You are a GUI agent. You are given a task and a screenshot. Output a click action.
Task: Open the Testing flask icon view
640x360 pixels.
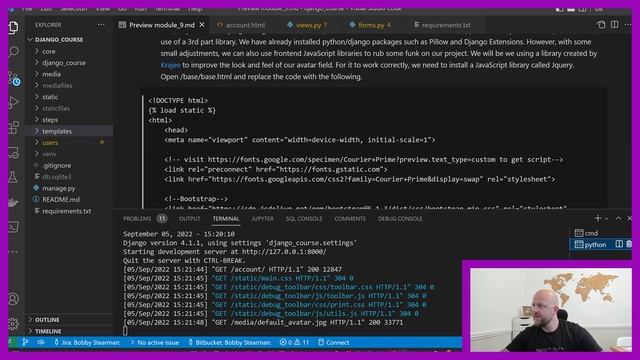pos(13,177)
